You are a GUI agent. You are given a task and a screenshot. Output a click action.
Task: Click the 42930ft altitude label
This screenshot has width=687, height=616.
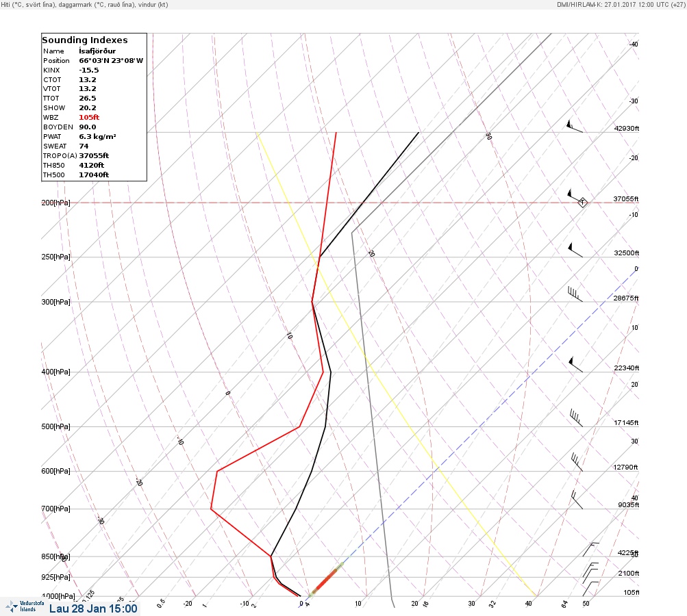(627, 128)
